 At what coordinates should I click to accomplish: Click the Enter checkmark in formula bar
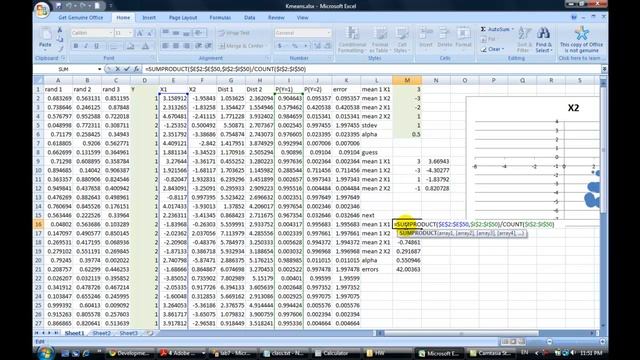click(127, 69)
